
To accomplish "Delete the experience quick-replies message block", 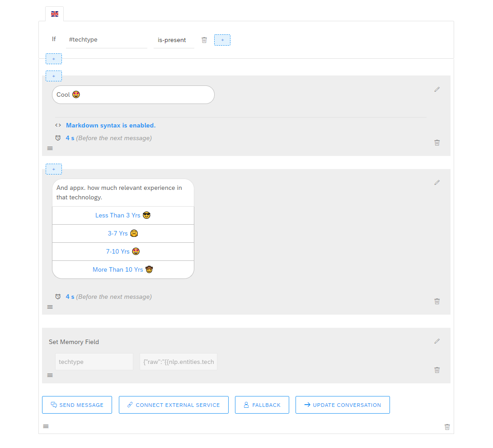I will point(437,301).
